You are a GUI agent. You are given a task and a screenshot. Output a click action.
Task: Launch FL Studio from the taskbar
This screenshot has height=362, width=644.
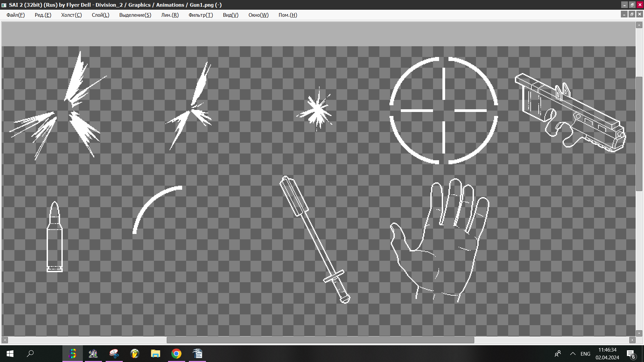coord(135,354)
